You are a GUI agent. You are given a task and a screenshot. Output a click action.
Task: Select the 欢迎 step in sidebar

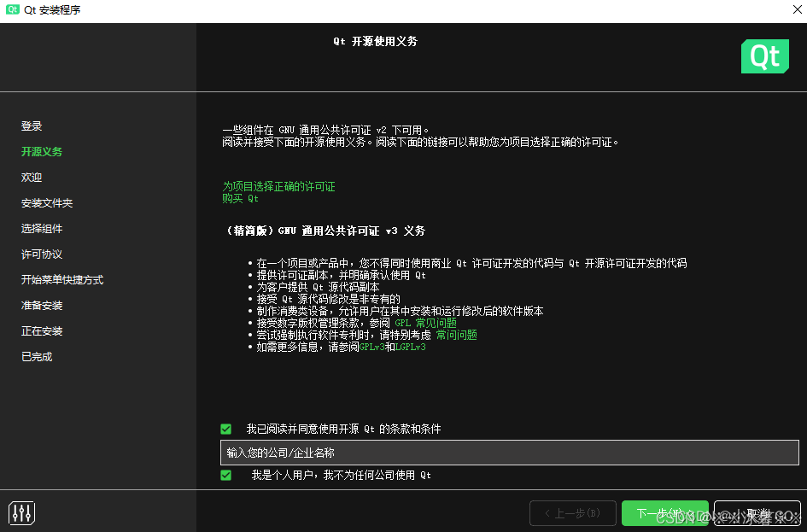point(32,178)
